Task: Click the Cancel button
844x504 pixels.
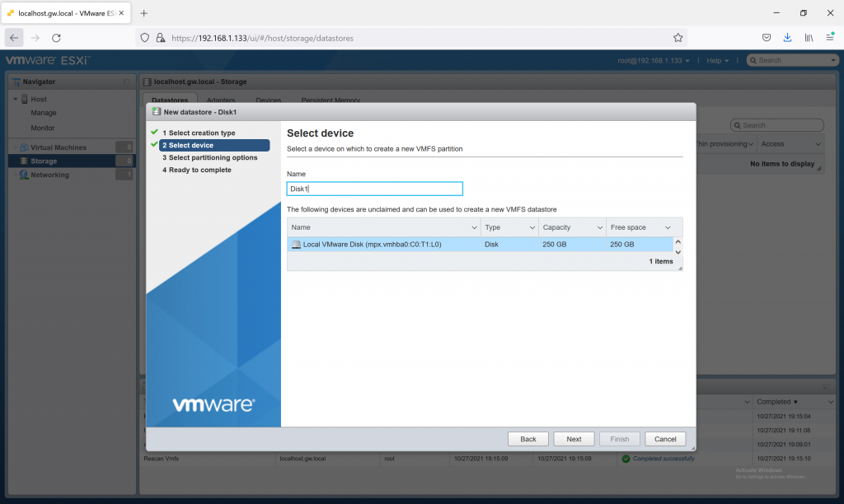Action: pos(665,439)
